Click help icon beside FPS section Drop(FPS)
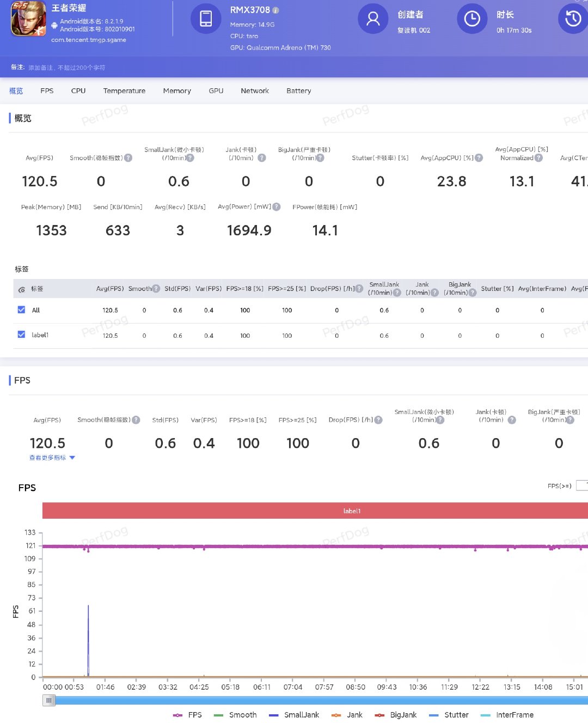This screenshot has height=723, width=588. [x=378, y=420]
